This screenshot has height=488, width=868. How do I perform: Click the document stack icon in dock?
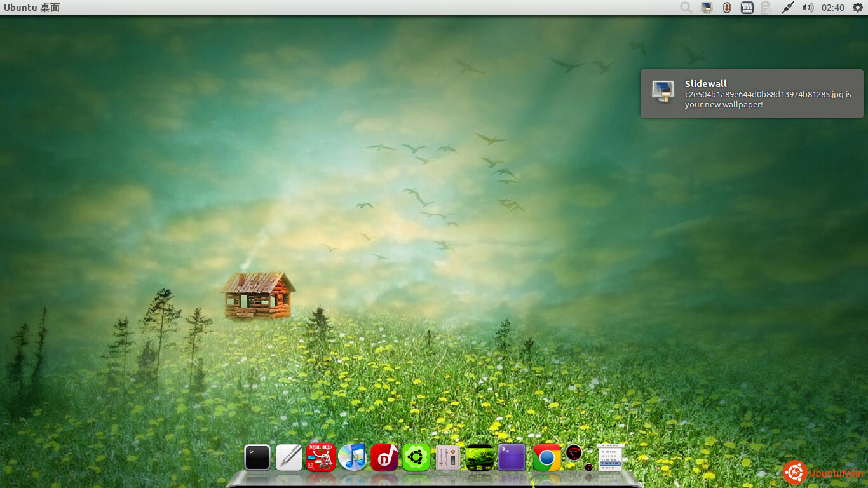610,457
